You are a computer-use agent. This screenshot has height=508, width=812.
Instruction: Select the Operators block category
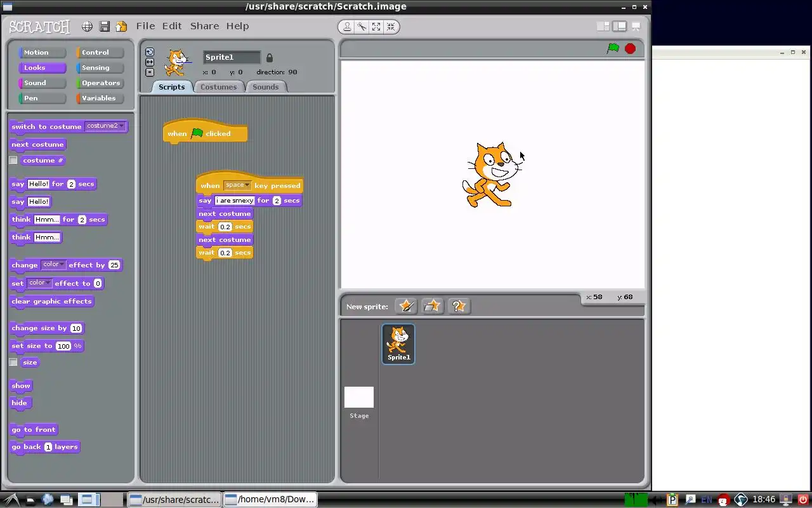(100, 83)
